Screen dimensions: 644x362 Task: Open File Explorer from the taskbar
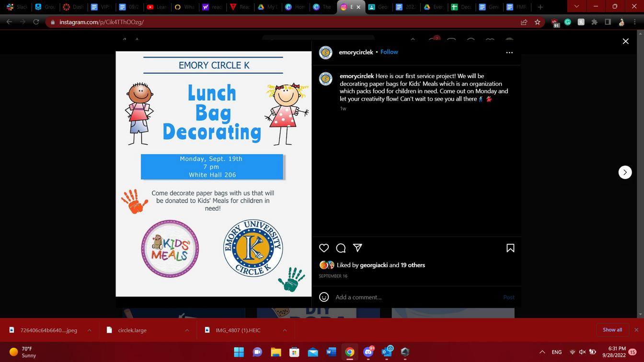276,352
